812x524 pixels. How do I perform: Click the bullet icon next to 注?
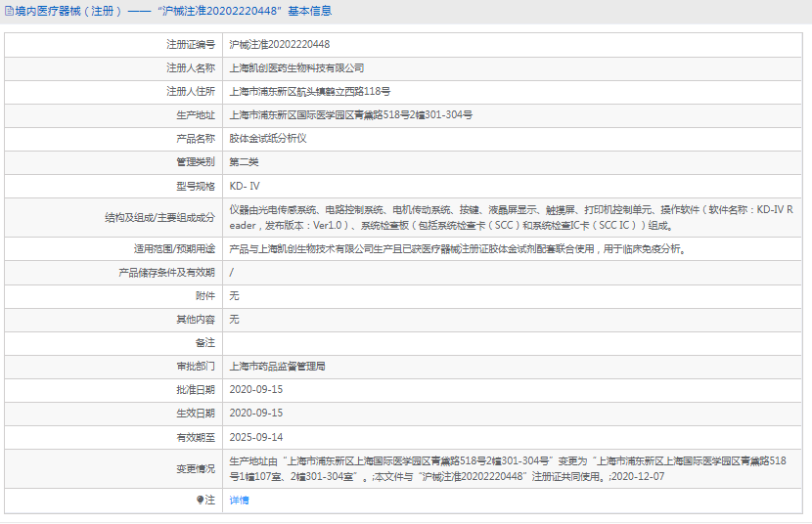click(x=200, y=500)
